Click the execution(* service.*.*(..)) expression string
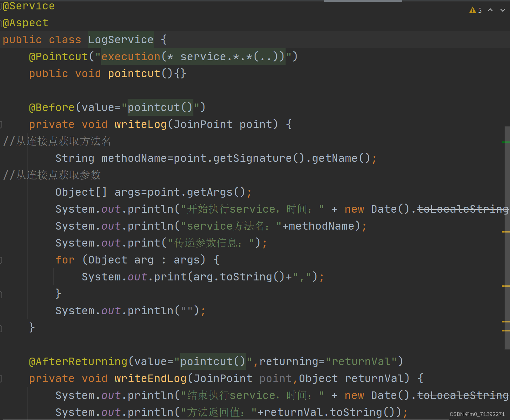 193,57
